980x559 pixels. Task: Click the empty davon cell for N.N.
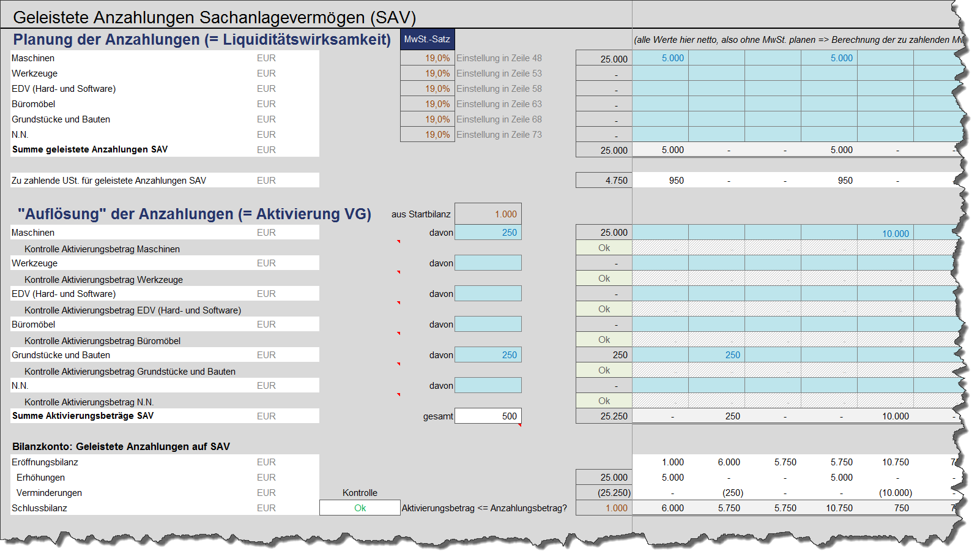(488, 386)
